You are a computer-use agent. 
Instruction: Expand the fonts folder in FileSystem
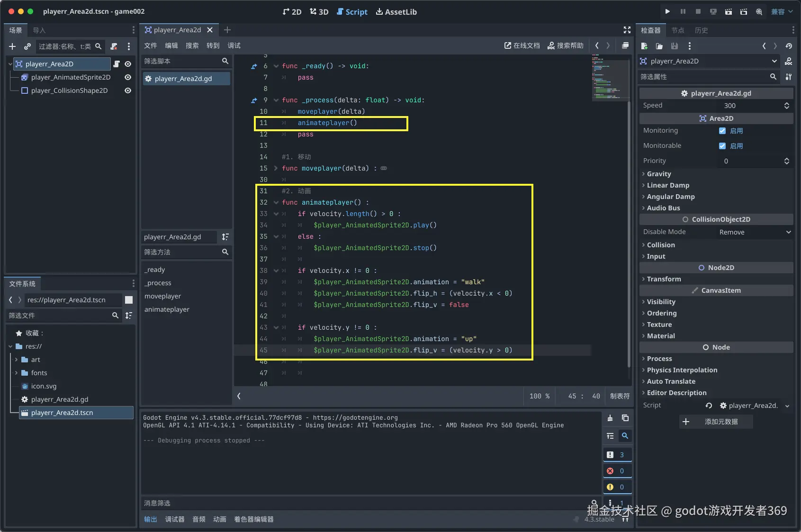point(16,373)
